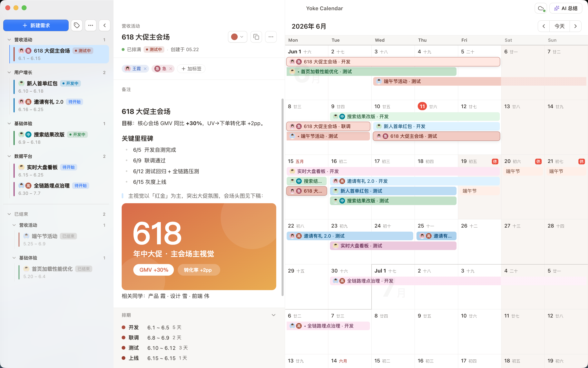Open the tag manager icon
This screenshot has width=588, height=368.
click(x=77, y=25)
